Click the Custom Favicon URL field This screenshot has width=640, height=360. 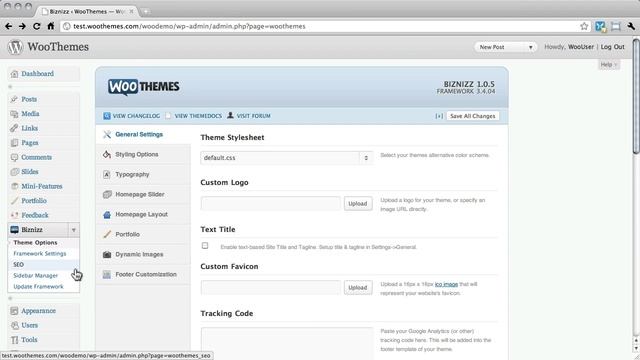[271, 287]
